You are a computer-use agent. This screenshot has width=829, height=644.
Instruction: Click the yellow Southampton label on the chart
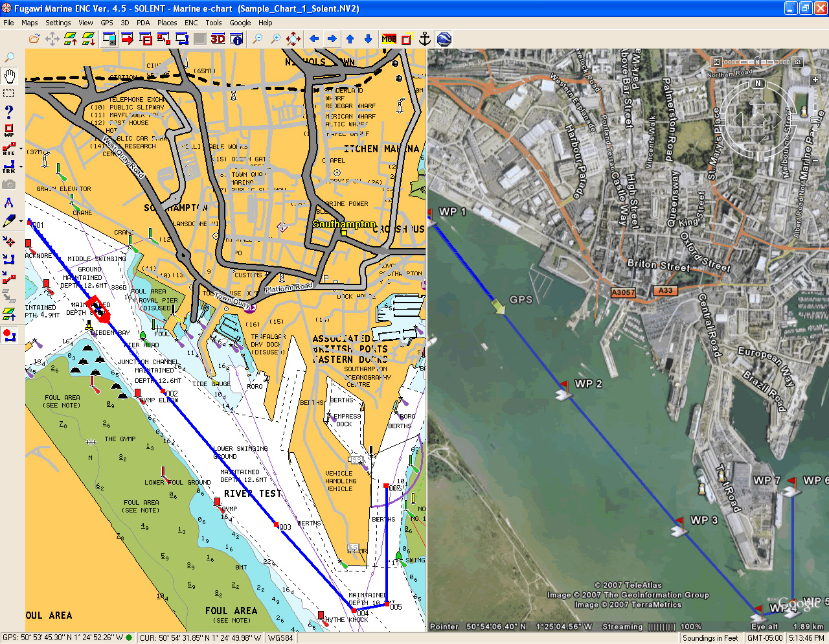tap(344, 224)
